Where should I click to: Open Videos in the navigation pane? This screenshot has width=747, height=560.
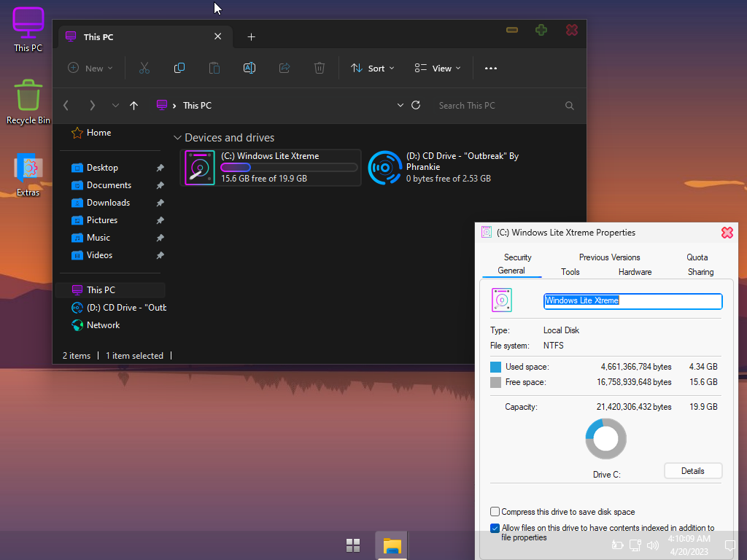(99, 255)
